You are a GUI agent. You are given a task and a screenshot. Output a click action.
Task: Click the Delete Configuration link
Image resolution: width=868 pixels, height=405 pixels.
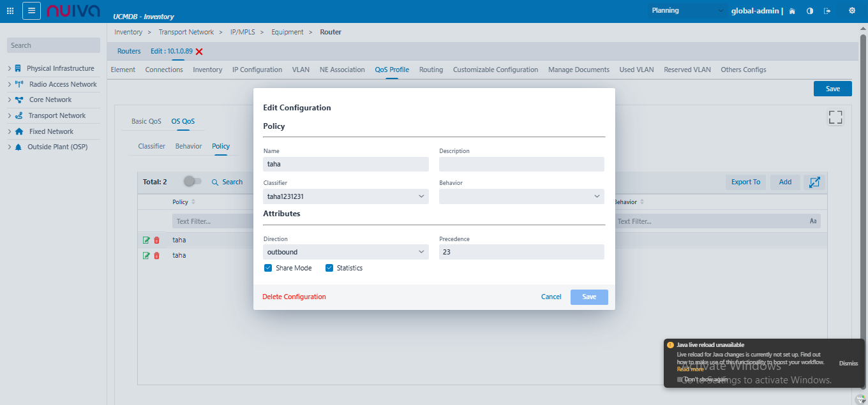(x=294, y=297)
